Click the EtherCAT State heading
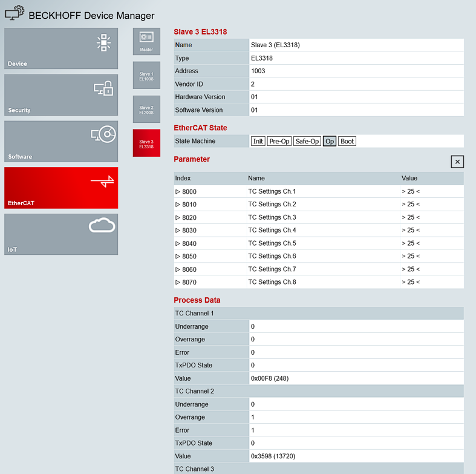This screenshot has height=474, width=476. (x=200, y=128)
